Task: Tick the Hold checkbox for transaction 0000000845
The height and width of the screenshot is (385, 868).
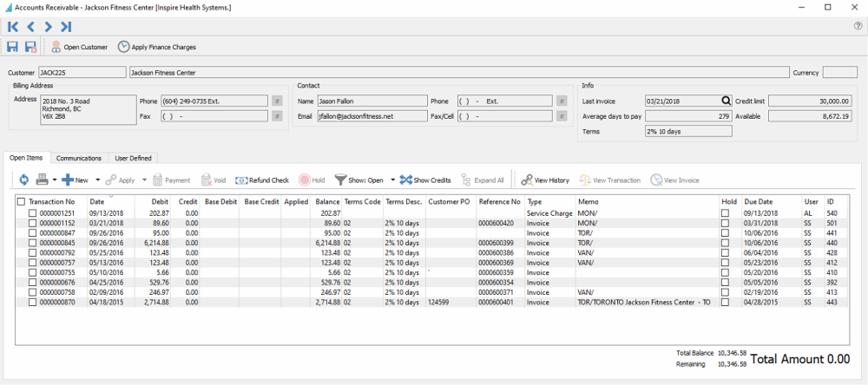Action: coord(725,245)
